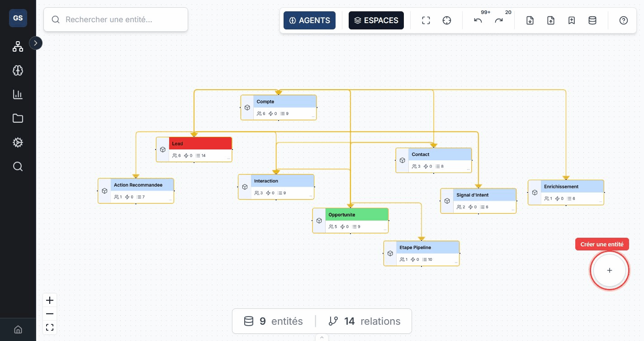The width and height of the screenshot is (644, 341).
Task: Expand the left sidebar with the chevron
Action: point(36,43)
